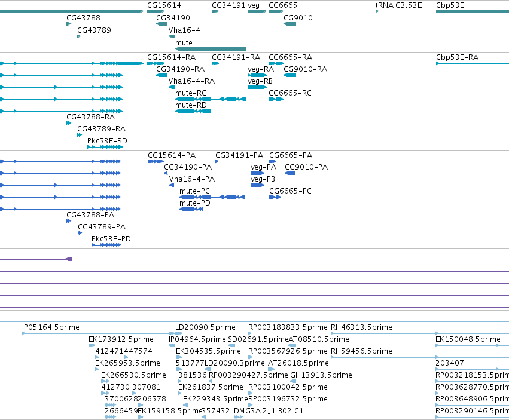
Task: Select the veg-RB transcript label
Action: click(x=260, y=81)
